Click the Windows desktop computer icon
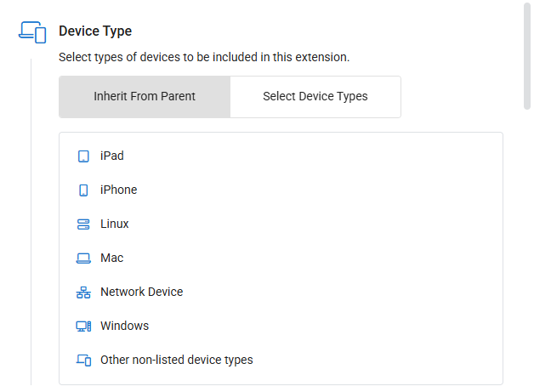 (83, 327)
